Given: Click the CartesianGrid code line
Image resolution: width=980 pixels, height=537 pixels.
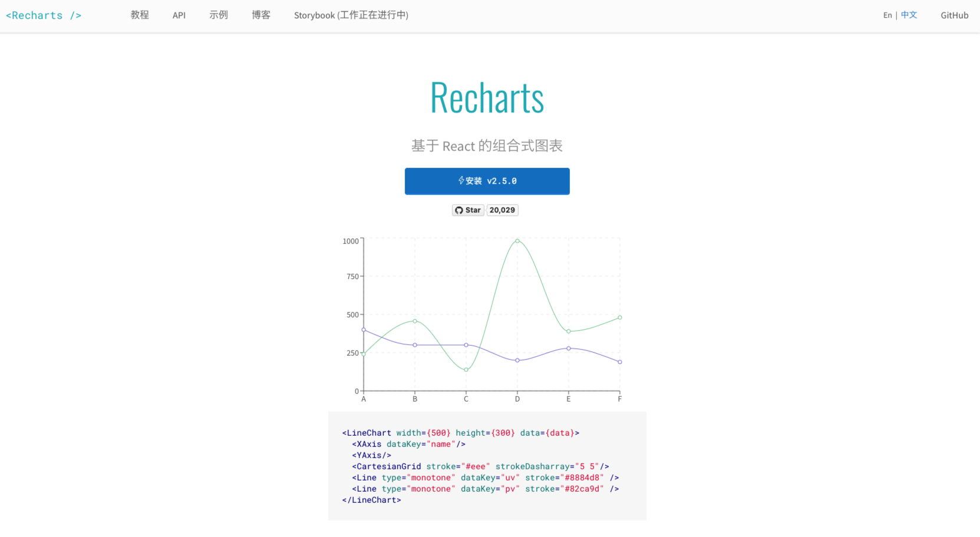Looking at the screenshot, I should pos(480,466).
